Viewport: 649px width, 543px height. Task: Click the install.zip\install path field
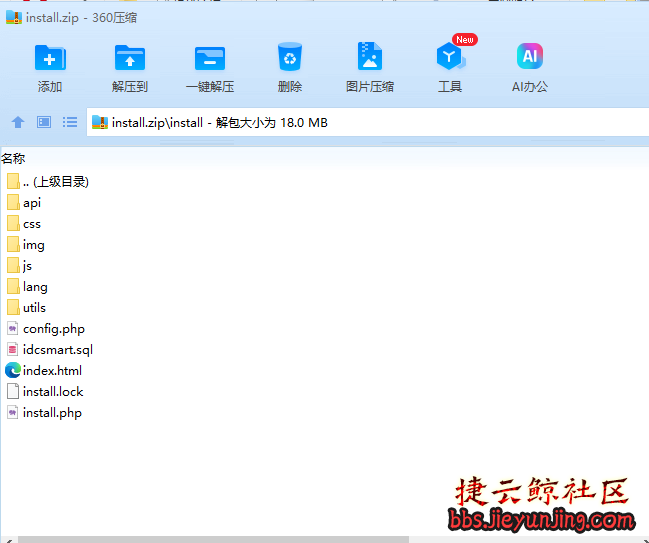coord(368,122)
